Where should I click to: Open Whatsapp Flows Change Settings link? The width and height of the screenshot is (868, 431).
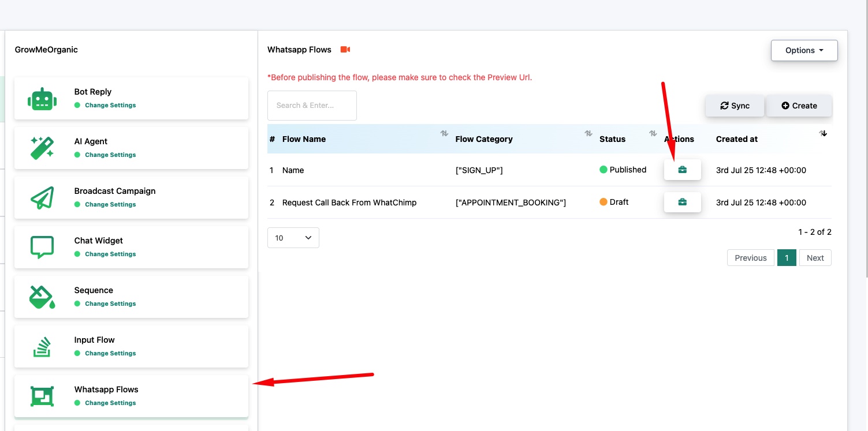coord(110,403)
